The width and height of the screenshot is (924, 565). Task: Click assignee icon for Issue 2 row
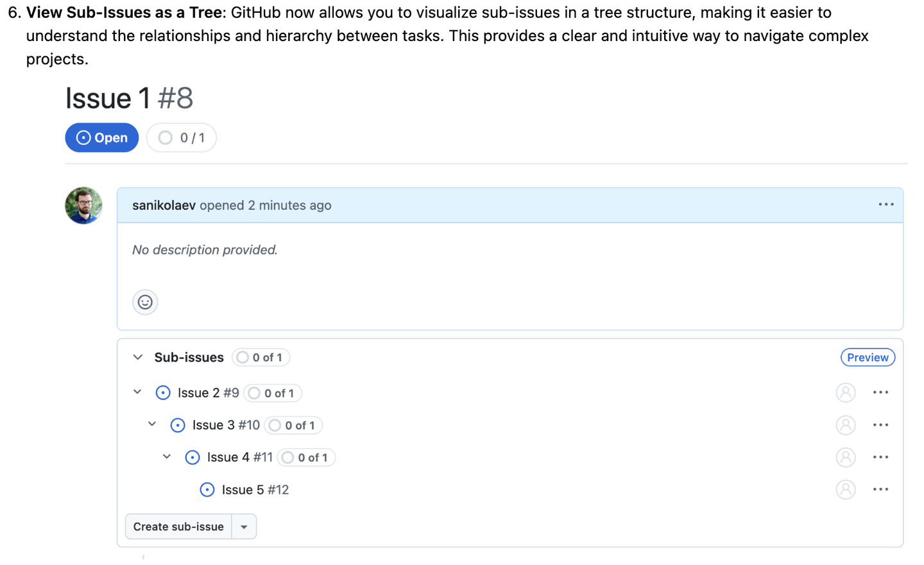point(846,392)
